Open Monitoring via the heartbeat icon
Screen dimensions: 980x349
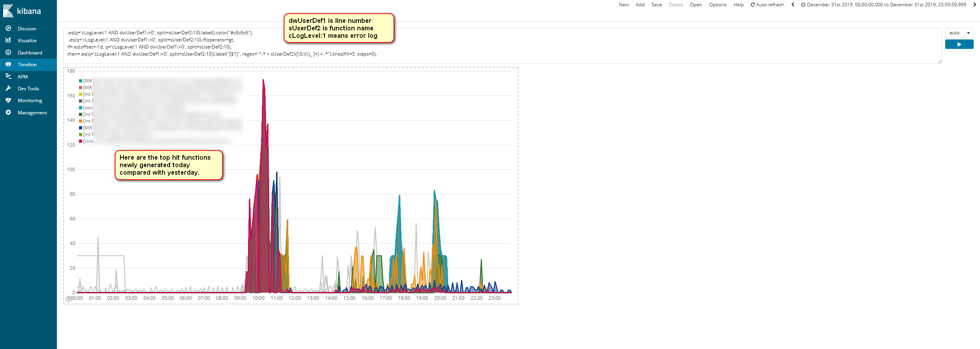click(8, 101)
